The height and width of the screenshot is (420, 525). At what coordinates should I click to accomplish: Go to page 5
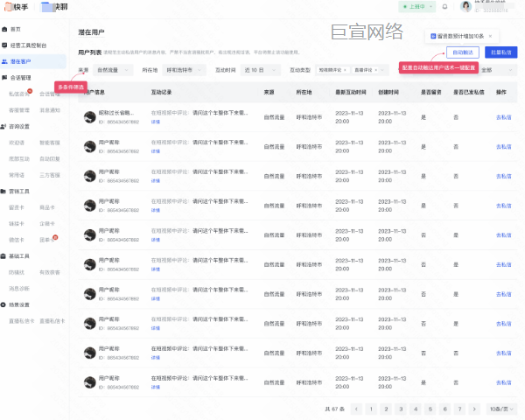[x=430, y=409]
